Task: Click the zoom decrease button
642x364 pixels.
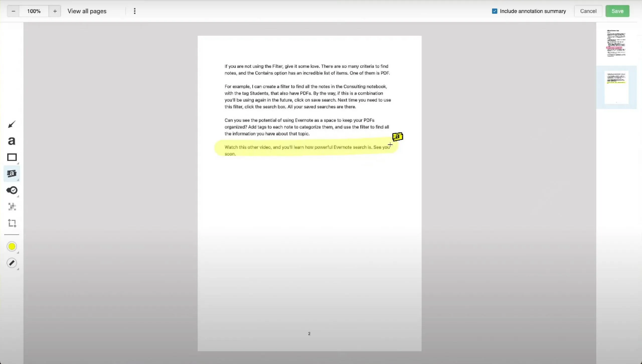Action: 13,11
